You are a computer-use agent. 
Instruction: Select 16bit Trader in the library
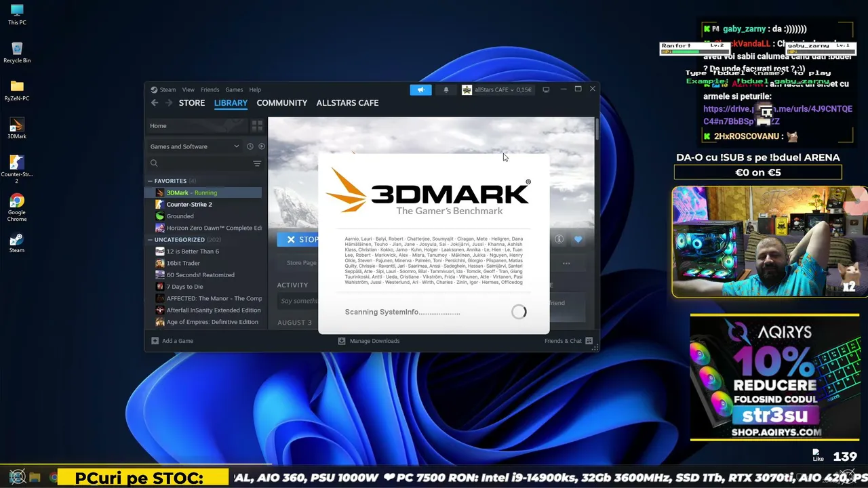pos(203,264)
